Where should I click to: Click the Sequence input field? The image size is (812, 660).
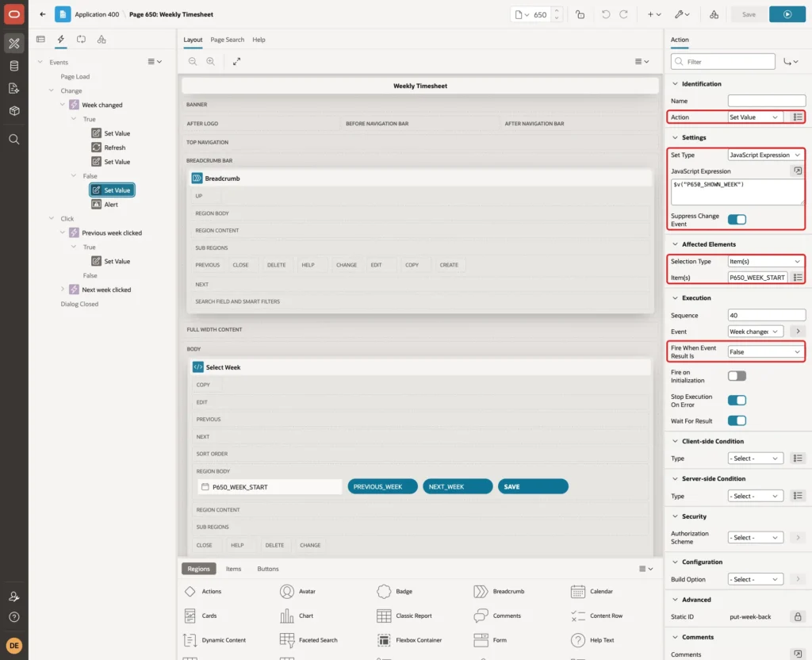tap(767, 316)
